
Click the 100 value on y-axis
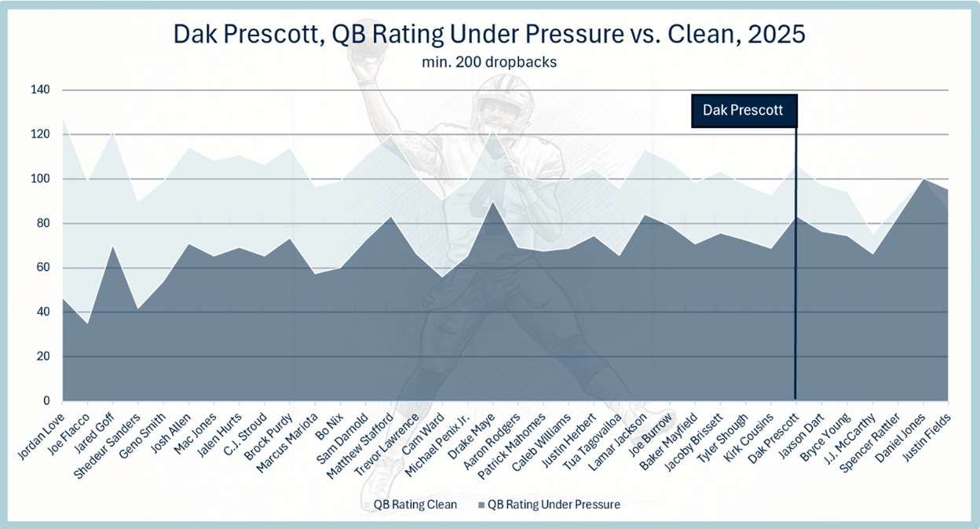click(40, 179)
